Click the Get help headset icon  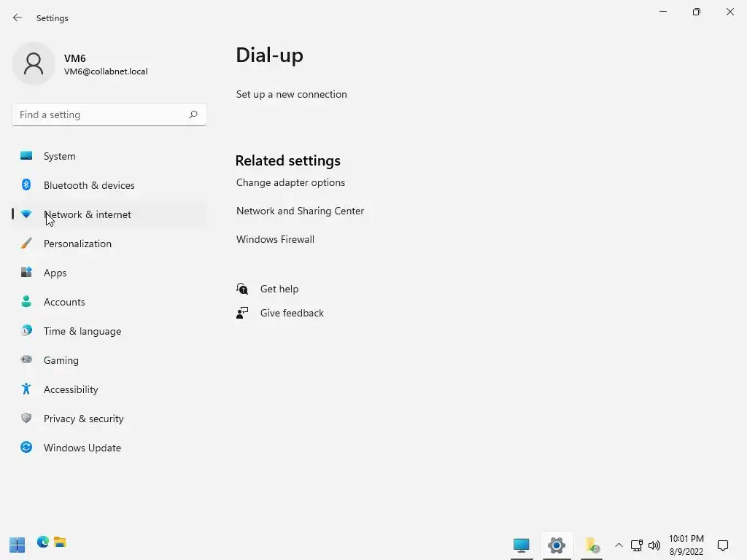point(242,289)
